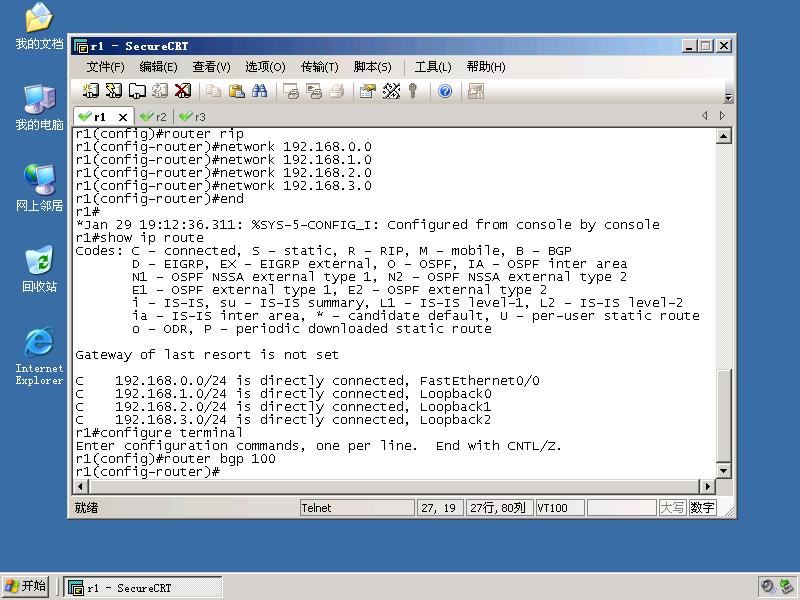The image size is (800, 600).
Task: Switch to the r2 session tab
Action: (x=154, y=117)
